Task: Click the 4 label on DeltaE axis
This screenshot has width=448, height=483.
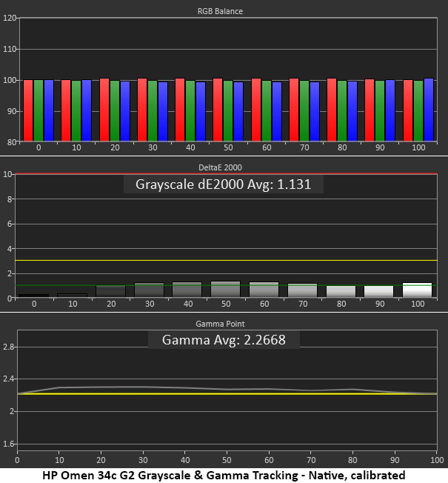Action: 10,249
